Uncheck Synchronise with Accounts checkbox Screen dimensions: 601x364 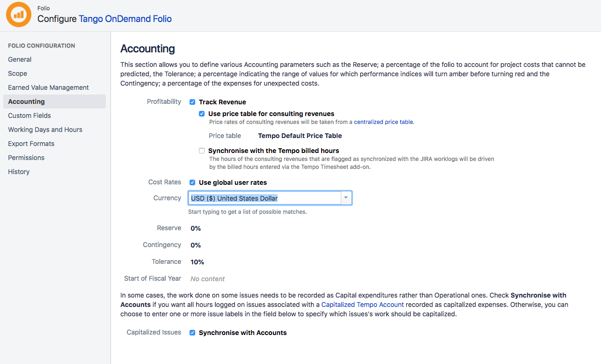[x=192, y=333]
